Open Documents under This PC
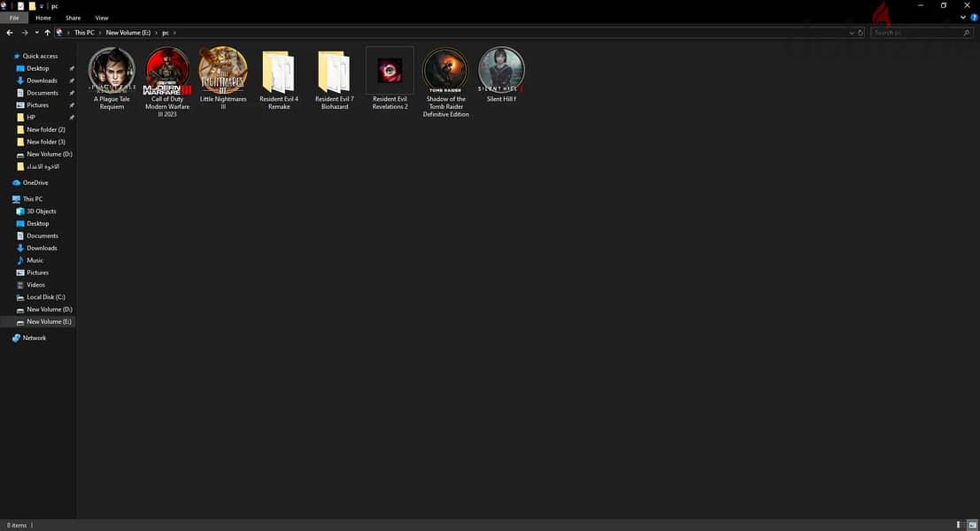980x531 pixels. [42, 236]
